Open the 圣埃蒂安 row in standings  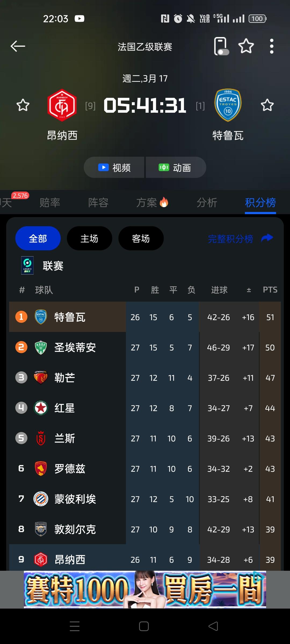75,347
